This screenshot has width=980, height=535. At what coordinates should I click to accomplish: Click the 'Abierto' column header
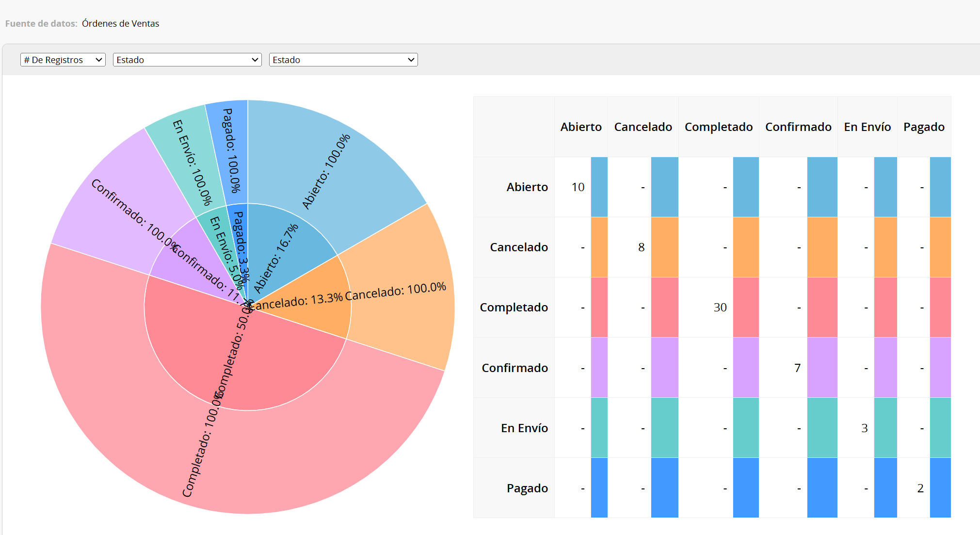click(x=581, y=127)
